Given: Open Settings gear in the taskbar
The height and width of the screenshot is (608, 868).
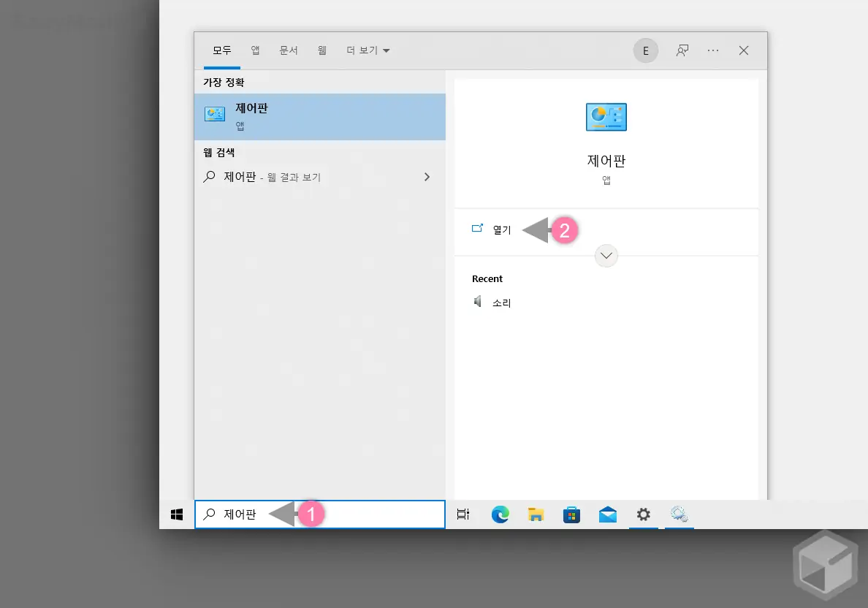Looking at the screenshot, I should tap(643, 514).
